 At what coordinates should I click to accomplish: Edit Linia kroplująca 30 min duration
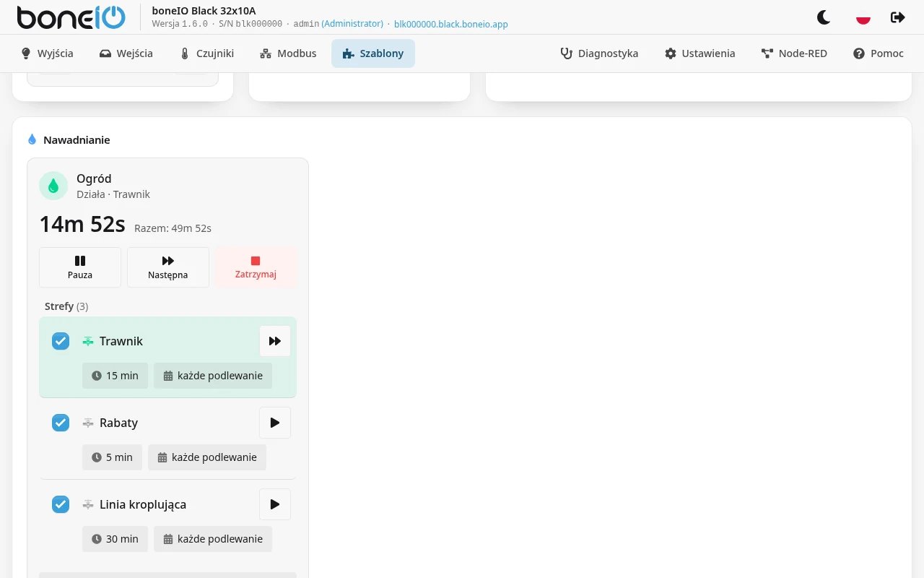pos(115,539)
